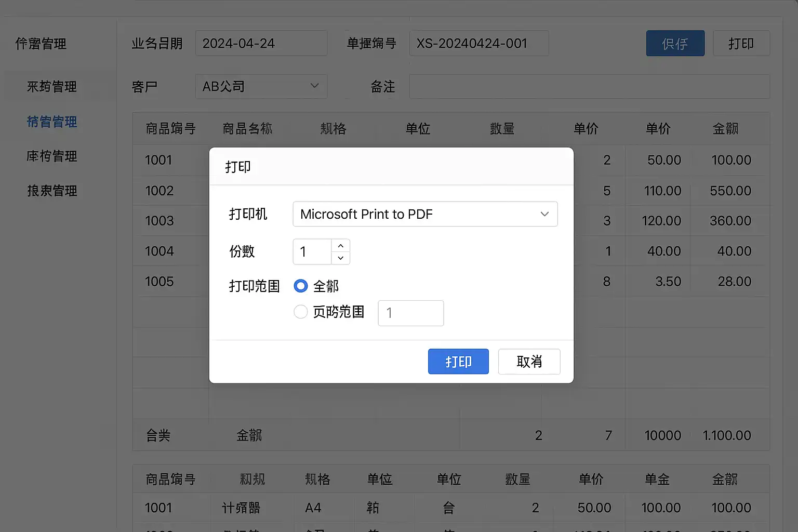Open the last sidebar management menu item
The height and width of the screenshot is (532, 798).
tap(52, 191)
